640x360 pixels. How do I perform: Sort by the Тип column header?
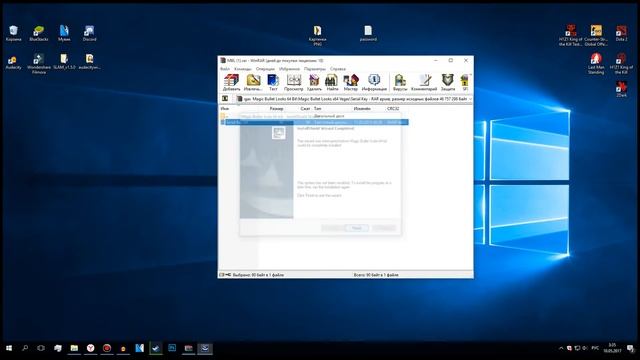point(318,109)
